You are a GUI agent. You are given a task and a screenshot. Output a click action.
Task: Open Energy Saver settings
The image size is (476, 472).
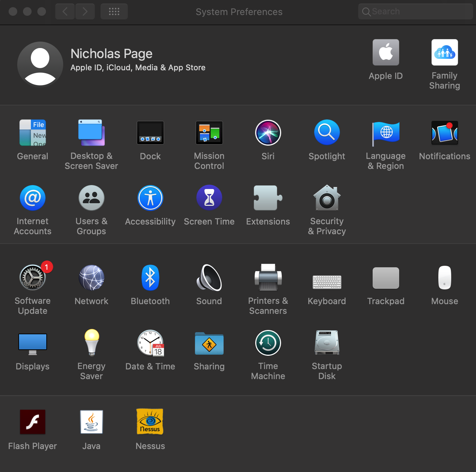click(x=92, y=343)
